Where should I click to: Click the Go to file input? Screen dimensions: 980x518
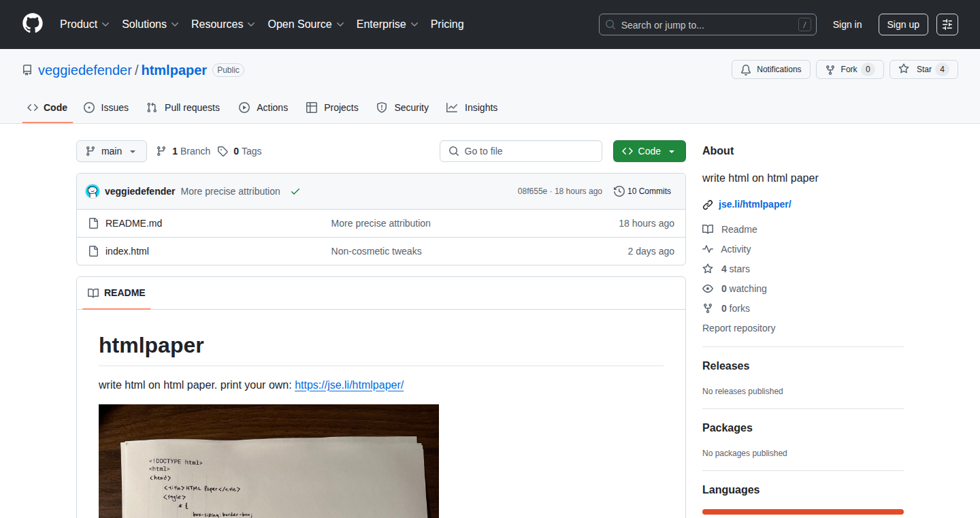521,151
